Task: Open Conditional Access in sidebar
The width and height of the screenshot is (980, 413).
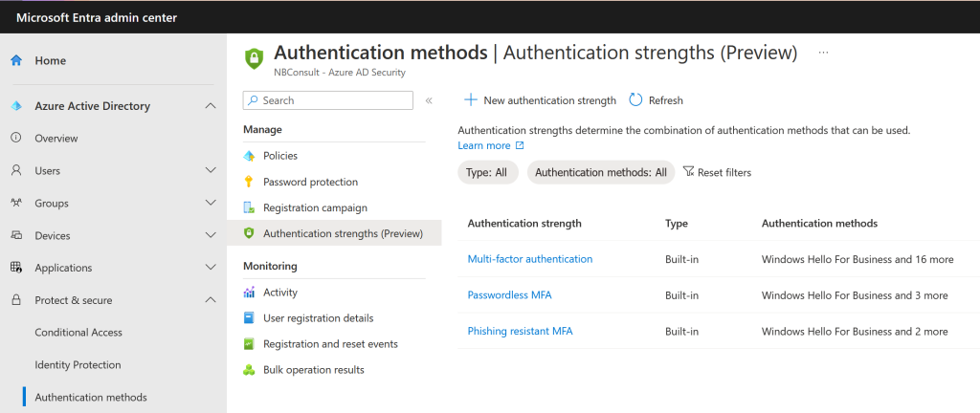Action: (78, 333)
